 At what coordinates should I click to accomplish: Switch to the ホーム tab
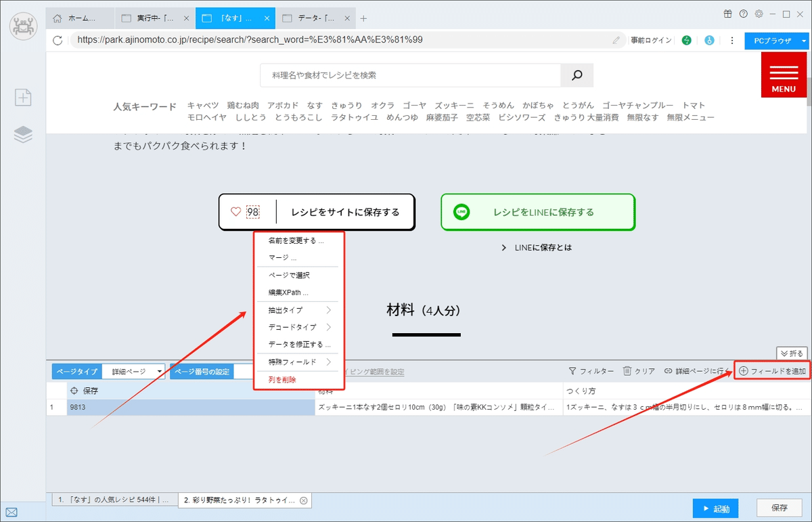point(80,18)
